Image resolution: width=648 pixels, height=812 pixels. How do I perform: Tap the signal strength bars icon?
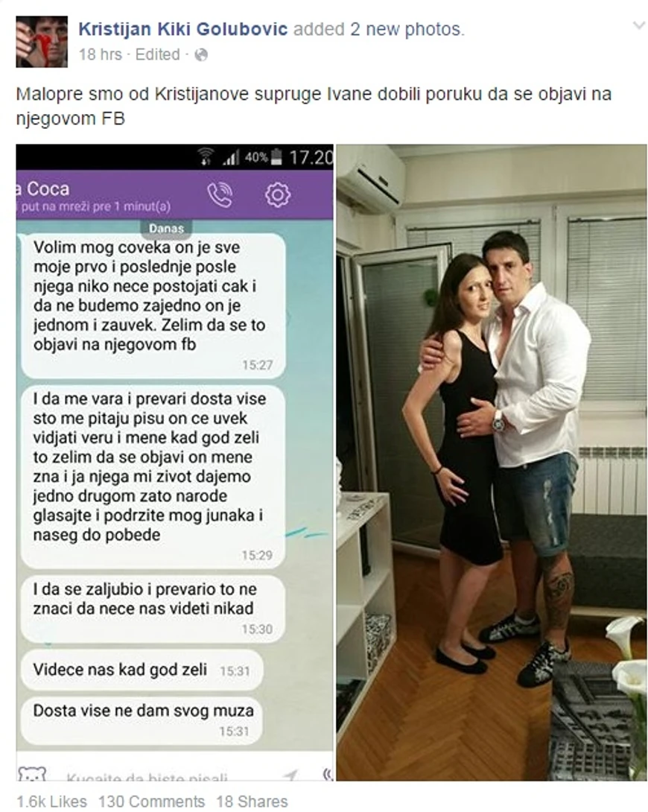tap(232, 157)
